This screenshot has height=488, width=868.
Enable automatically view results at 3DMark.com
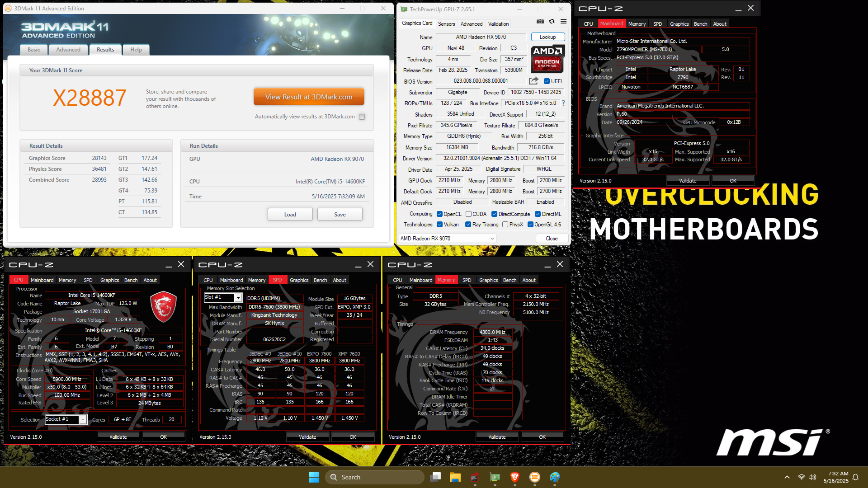point(362,117)
